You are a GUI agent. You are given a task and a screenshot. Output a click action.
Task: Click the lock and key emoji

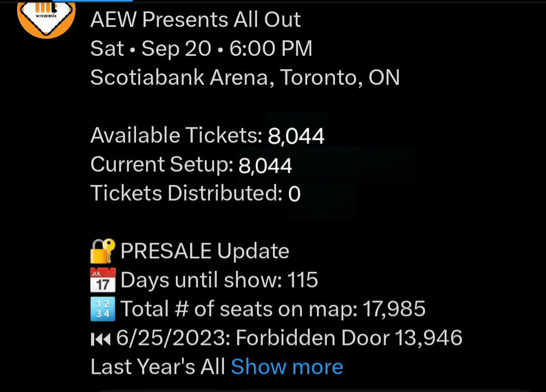point(103,251)
